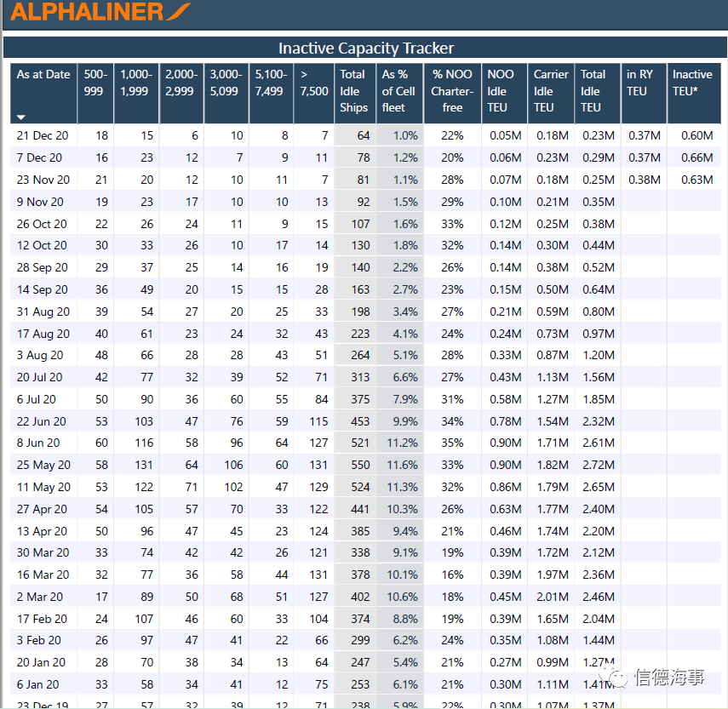This screenshot has width=728, height=709.
Task: Click 550 total idle ships value
Action: [x=360, y=465]
